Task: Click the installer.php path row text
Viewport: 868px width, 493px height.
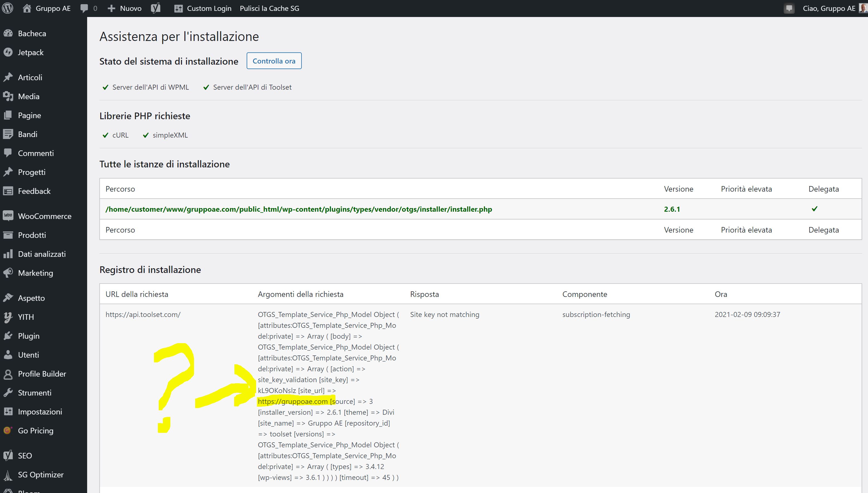Action: 298,209
